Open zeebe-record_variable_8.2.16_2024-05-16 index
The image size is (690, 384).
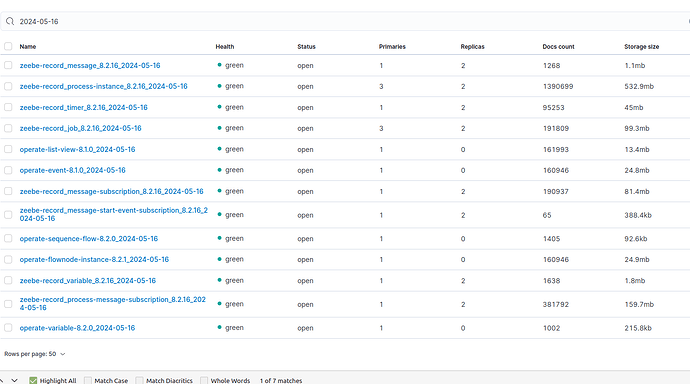click(x=88, y=281)
